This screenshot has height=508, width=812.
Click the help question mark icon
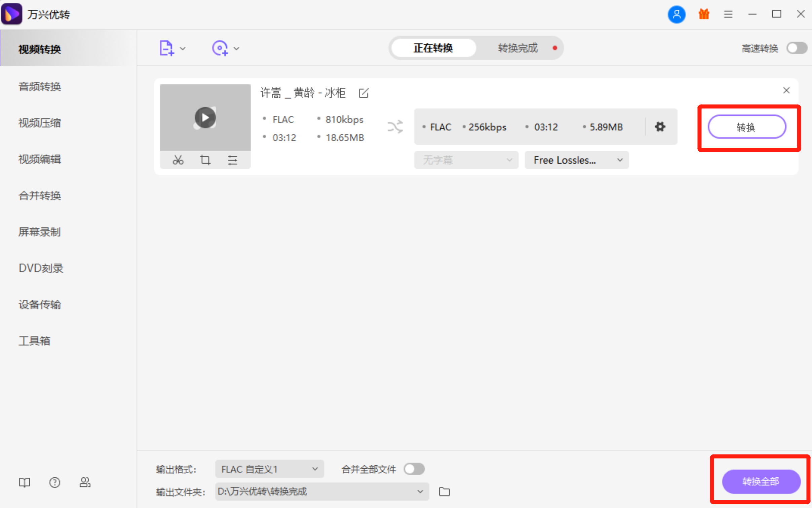(54, 482)
